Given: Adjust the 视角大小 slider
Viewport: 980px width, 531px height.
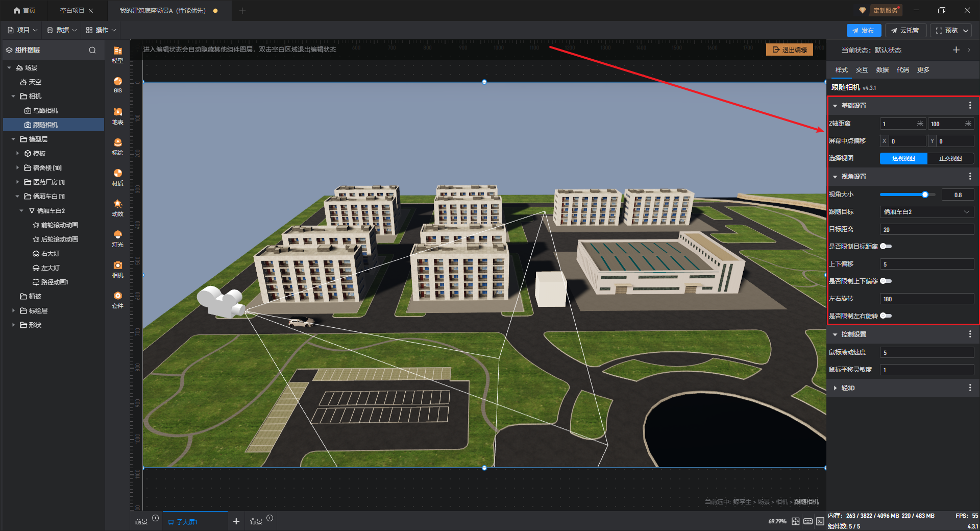Looking at the screenshot, I should pos(924,195).
